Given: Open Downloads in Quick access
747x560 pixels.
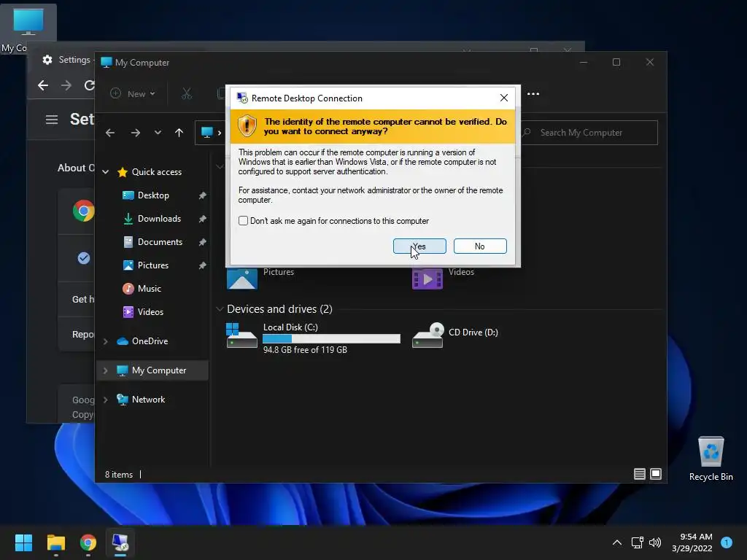Looking at the screenshot, I should pyautogui.click(x=158, y=219).
